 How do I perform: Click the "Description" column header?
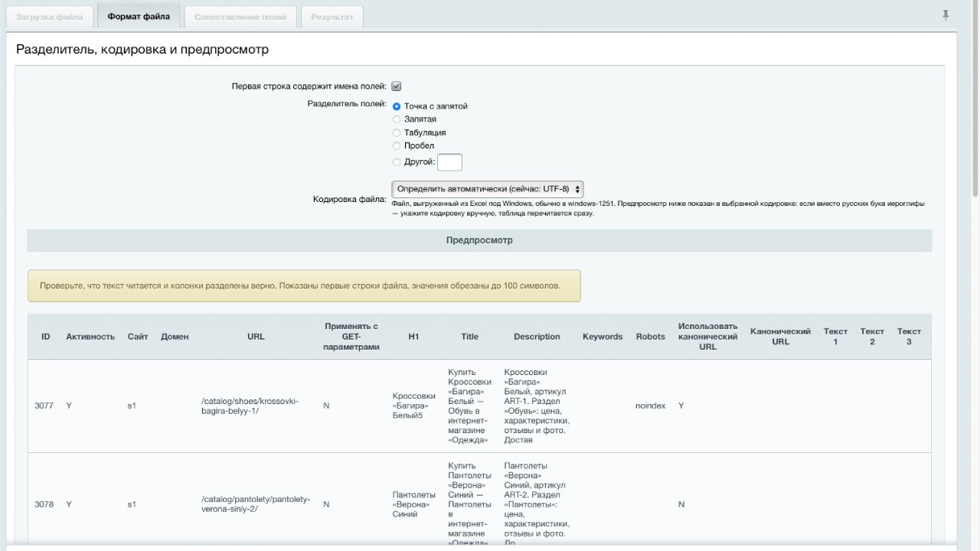tap(537, 337)
